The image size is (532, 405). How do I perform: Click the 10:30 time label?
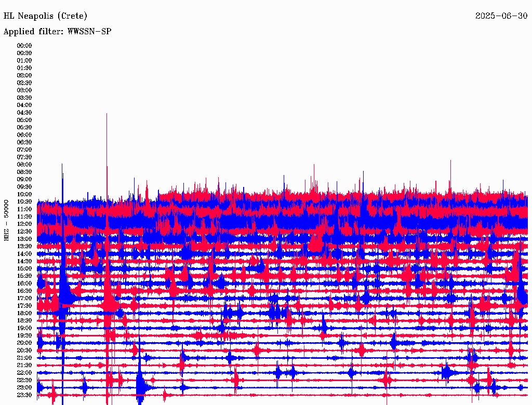pyautogui.click(x=24, y=202)
